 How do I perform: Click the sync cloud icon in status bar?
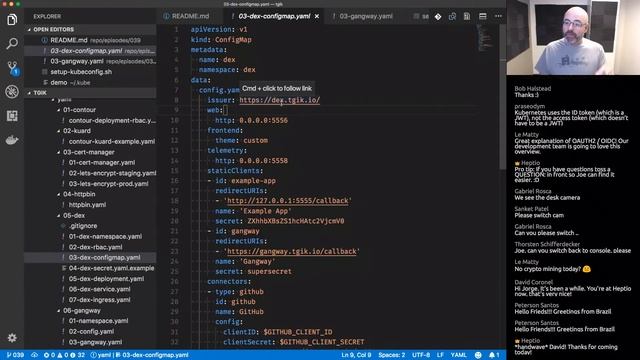[35, 355]
